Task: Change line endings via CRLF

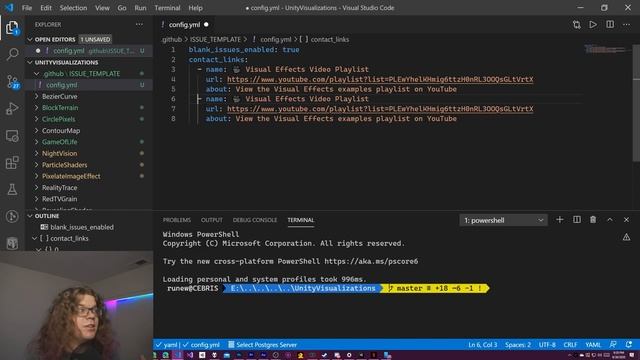Action: pos(570,344)
